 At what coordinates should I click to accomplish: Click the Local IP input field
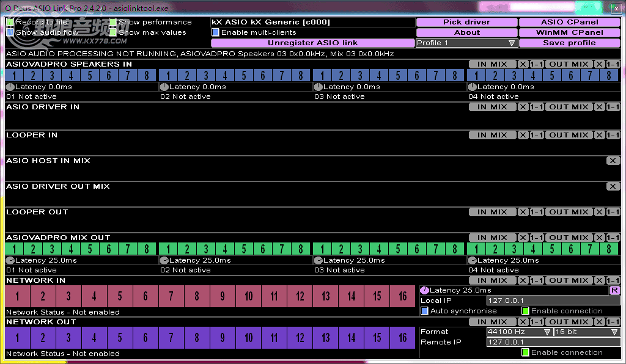[553, 300]
